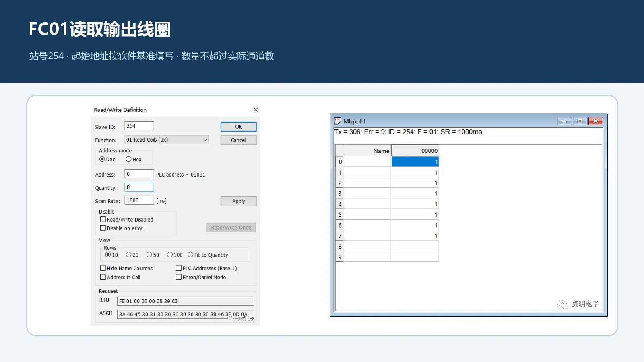
Task: Select value cell in row 7
Action: [x=415, y=236]
